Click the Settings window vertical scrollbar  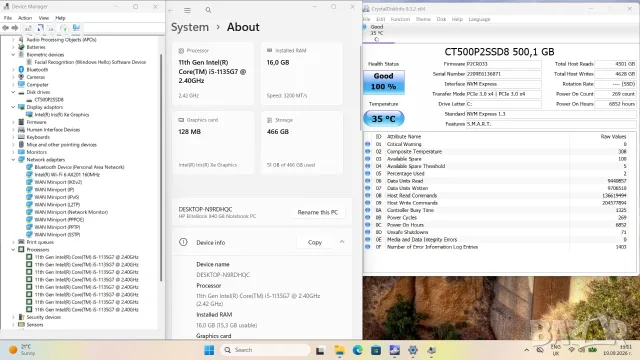point(360,88)
